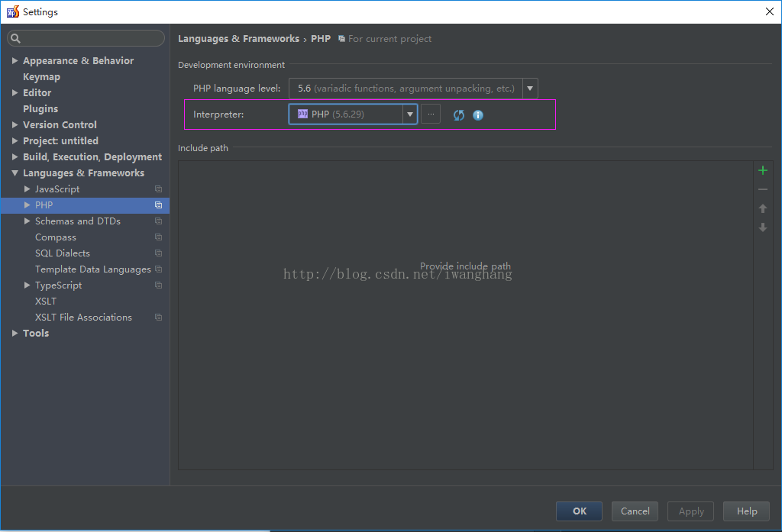Viewport: 782px width, 532px height.
Task: Collapse Languages & Frameworks section
Action: point(15,173)
